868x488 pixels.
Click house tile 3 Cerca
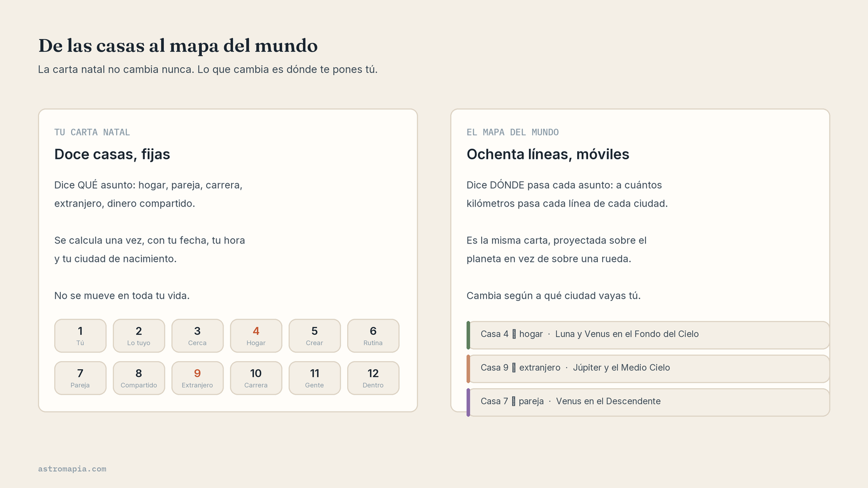(197, 336)
